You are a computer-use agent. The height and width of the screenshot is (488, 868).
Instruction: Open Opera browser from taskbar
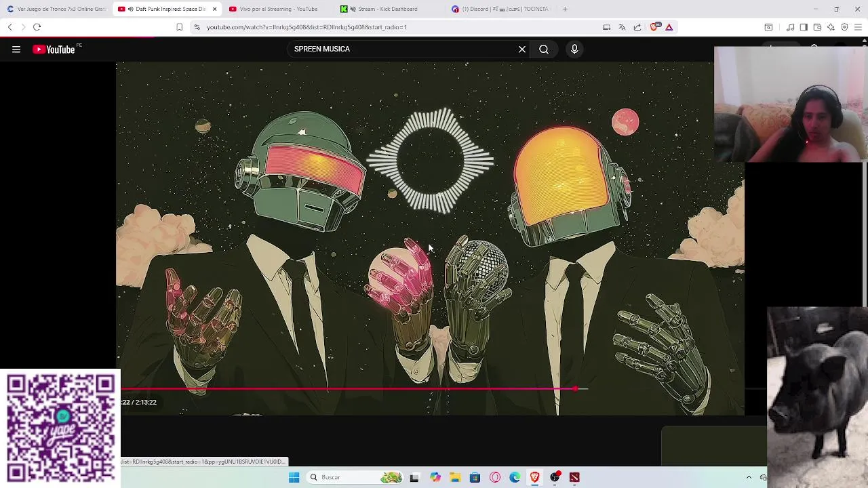(495, 477)
